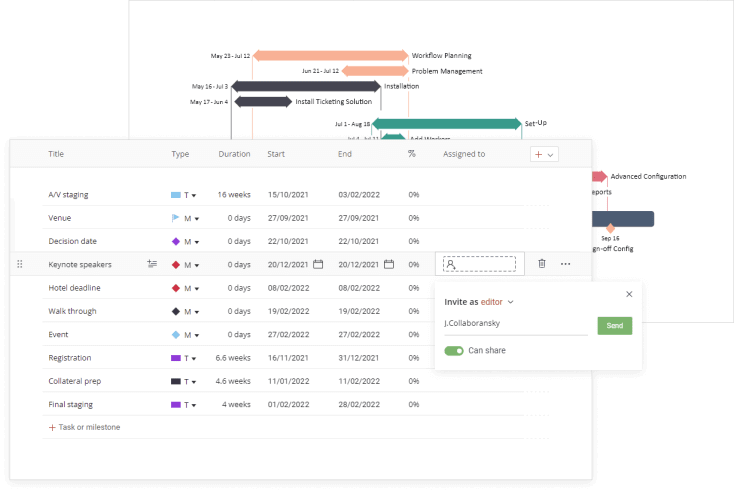The width and height of the screenshot is (734, 492).
Task: Click the drag handle of Keynote speakers row
Action: [x=20, y=264]
